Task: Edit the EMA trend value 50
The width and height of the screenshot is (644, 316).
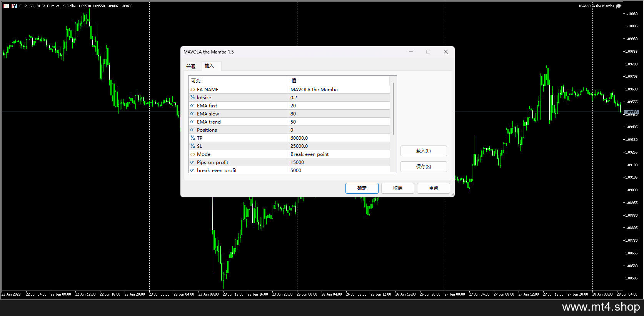Action: (339, 122)
